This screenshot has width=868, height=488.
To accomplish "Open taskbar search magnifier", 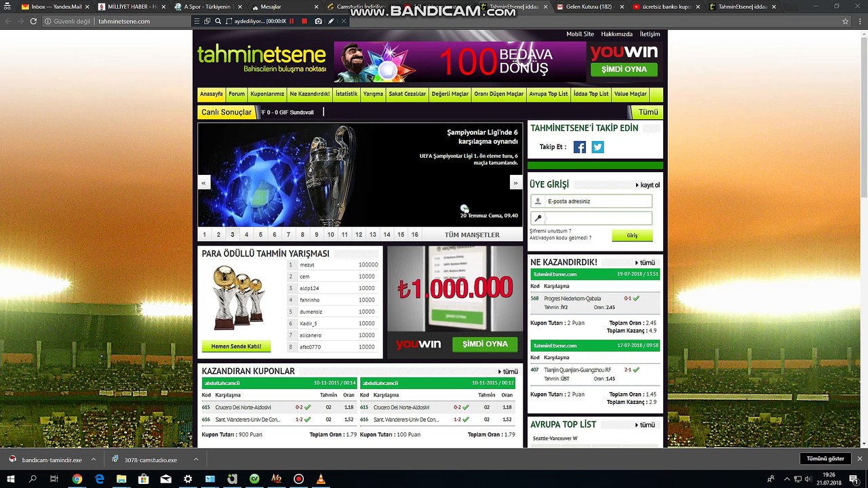I will (x=33, y=479).
